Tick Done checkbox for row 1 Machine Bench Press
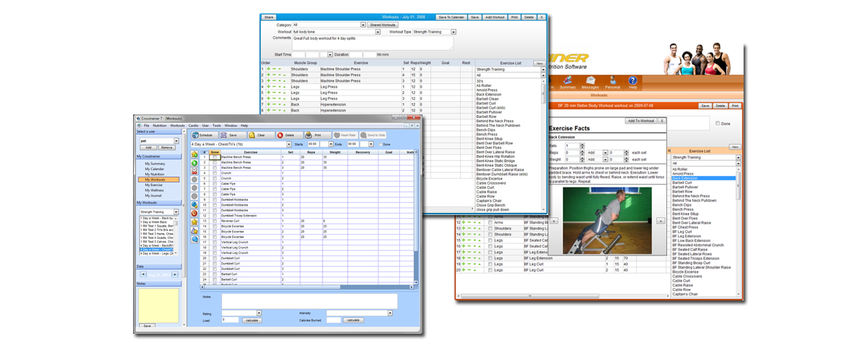 215,157
